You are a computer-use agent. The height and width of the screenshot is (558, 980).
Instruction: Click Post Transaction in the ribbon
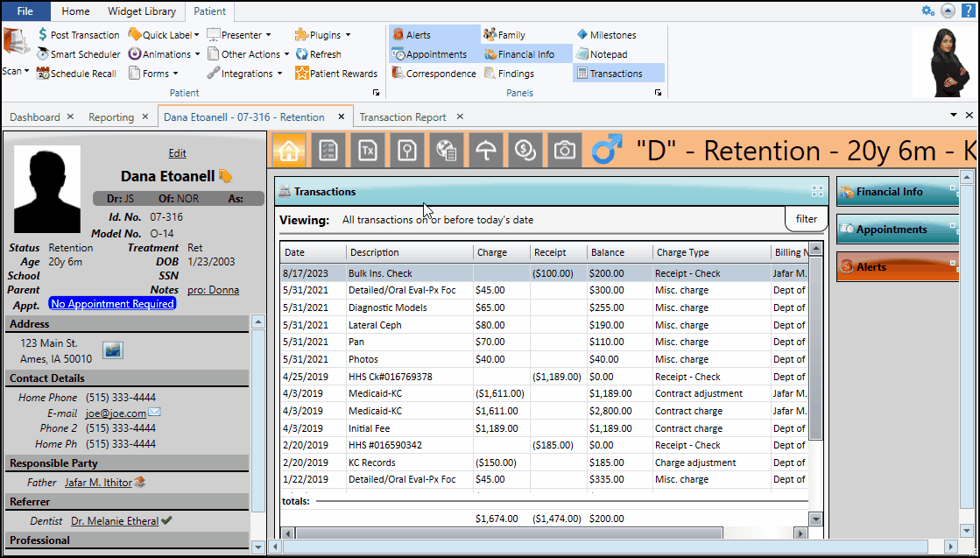coord(78,35)
